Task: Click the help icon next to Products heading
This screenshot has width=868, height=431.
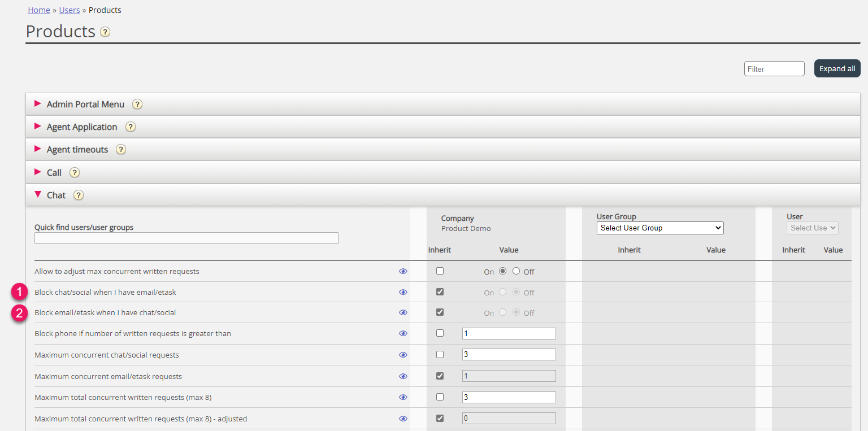Action: coord(105,32)
